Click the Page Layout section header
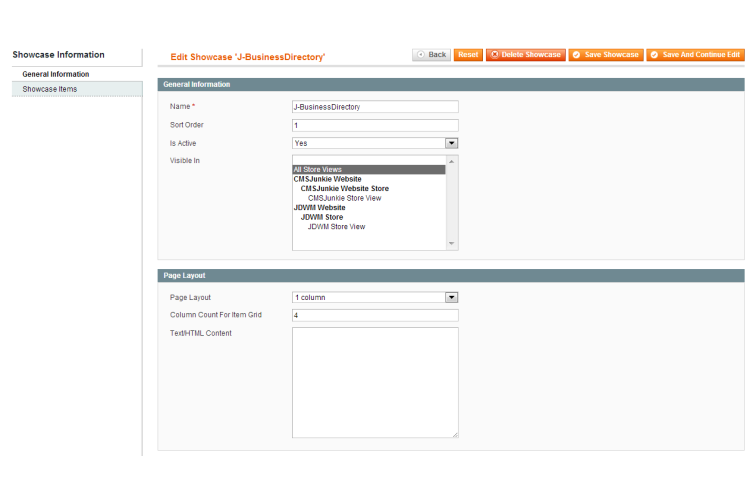 click(451, 276)
